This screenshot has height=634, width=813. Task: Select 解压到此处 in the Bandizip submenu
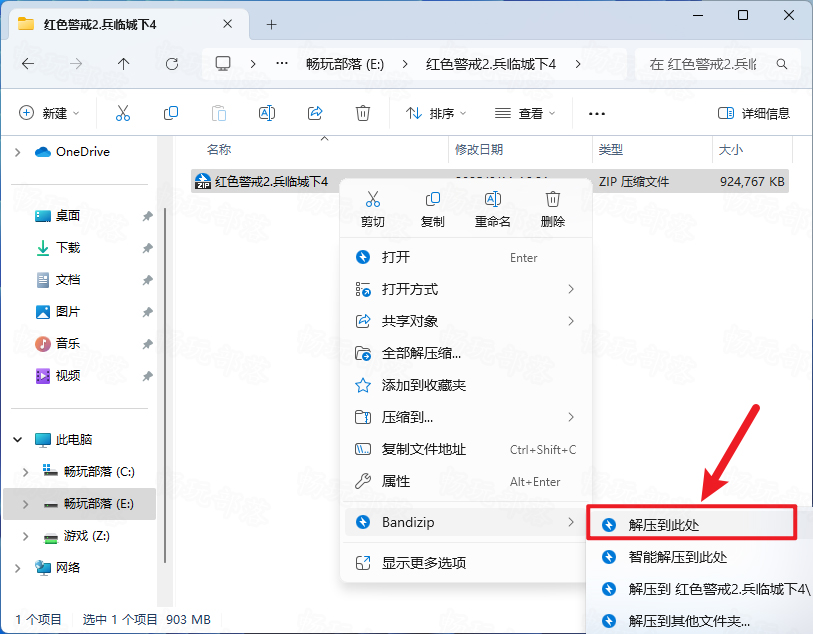pos(692,525)
